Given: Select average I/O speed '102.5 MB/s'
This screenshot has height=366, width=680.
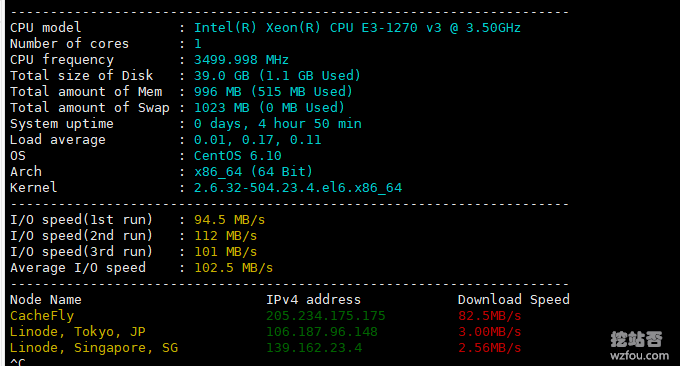Looking at the screenshot, I should 233,268.
